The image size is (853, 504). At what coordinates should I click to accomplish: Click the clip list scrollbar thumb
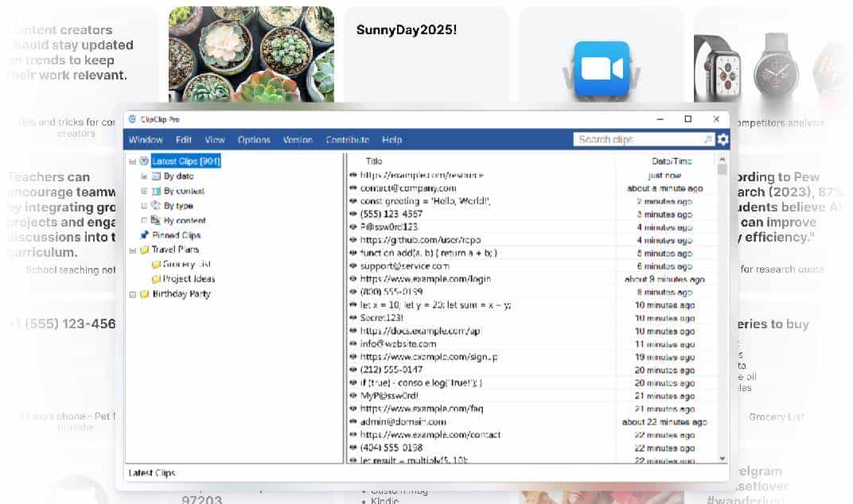(723, 169)
